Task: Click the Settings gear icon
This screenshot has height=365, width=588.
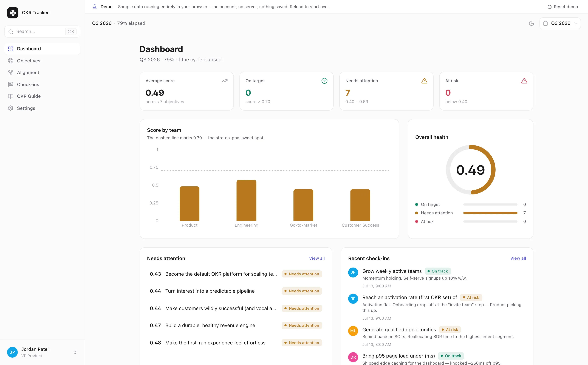Action: tap(11, 108)
